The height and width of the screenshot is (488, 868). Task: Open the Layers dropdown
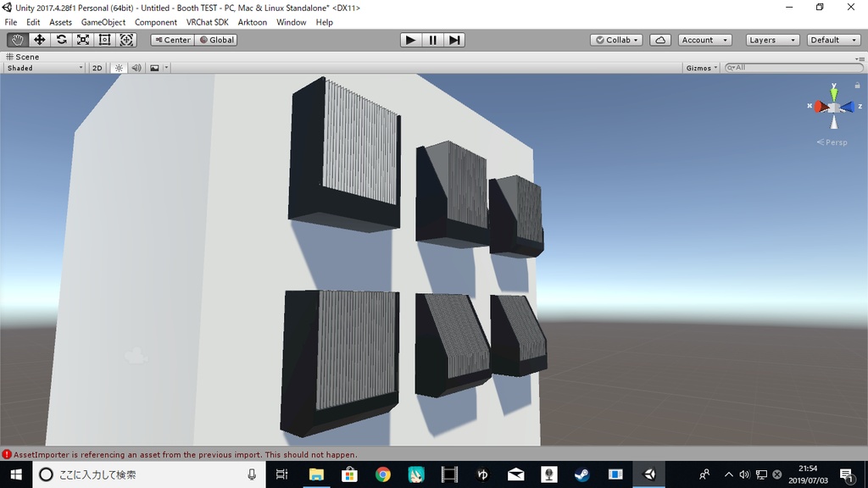tap(772, 40)
